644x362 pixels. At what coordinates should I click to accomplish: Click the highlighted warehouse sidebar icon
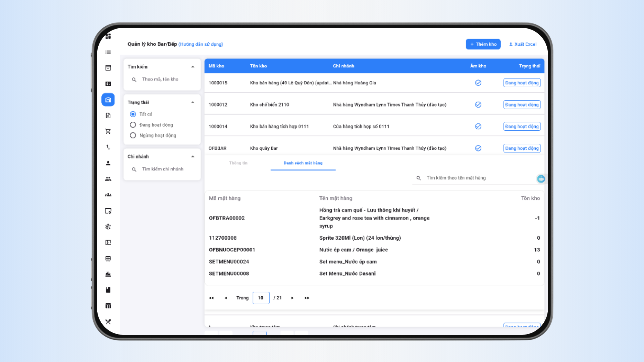pos(108,100)
